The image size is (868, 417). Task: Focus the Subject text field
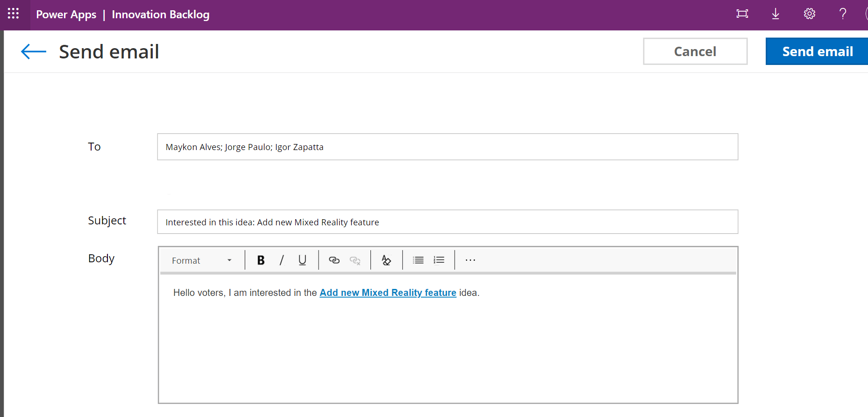[x=447, y=222]
